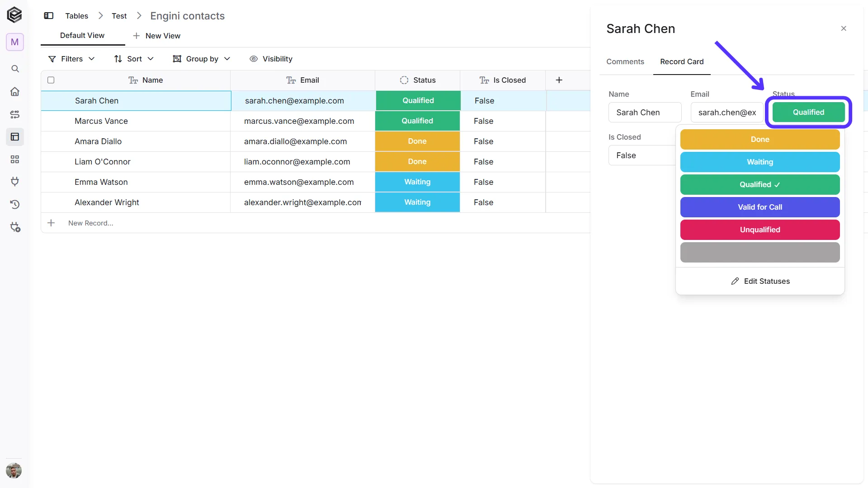This screenshot has width=868, height=488.
Task: Click the Group by icon
Action: 177,59
